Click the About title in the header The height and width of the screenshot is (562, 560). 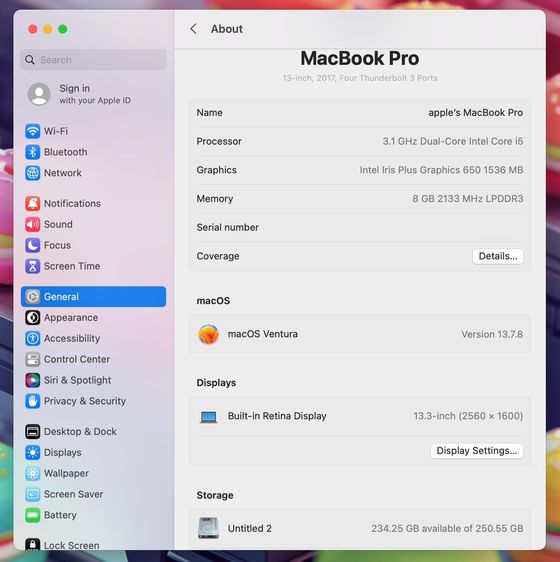227,29
